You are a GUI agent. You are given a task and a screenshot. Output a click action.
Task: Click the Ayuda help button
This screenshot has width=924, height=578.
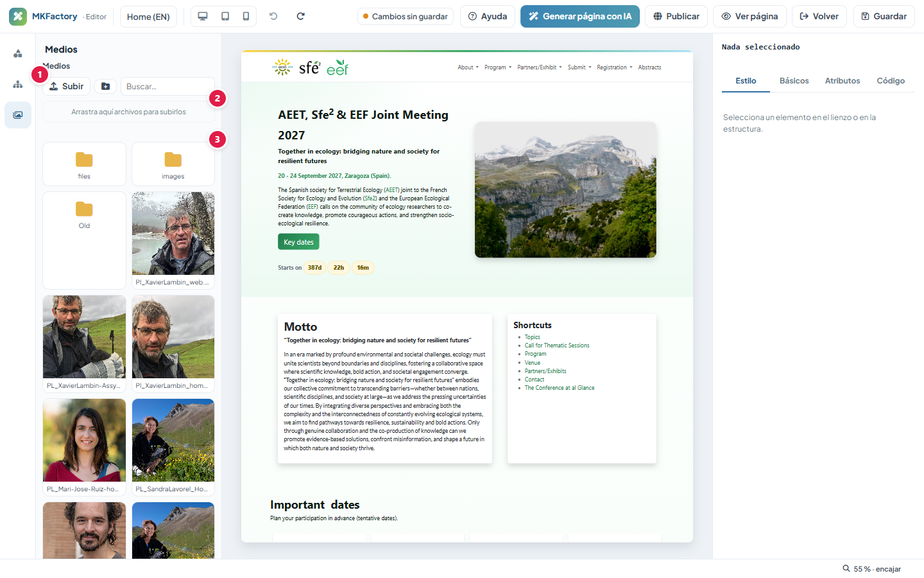pyautogui.click(x=488, y=17)
